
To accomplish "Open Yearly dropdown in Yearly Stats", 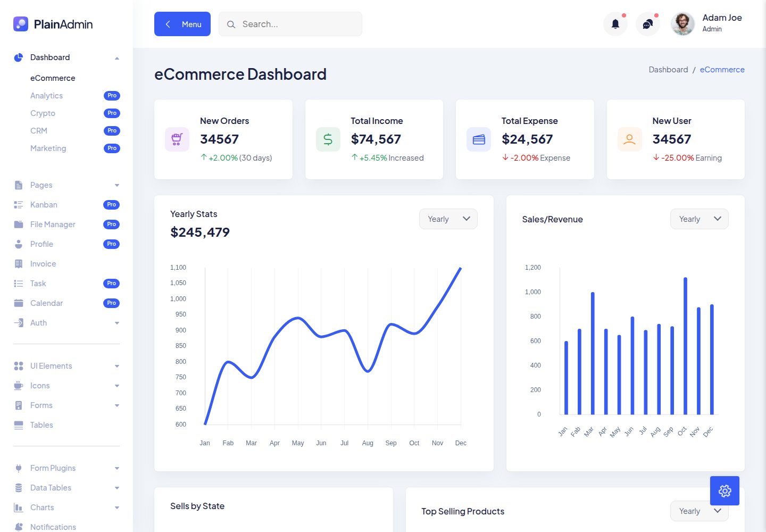I will click(x=448, y=219).
